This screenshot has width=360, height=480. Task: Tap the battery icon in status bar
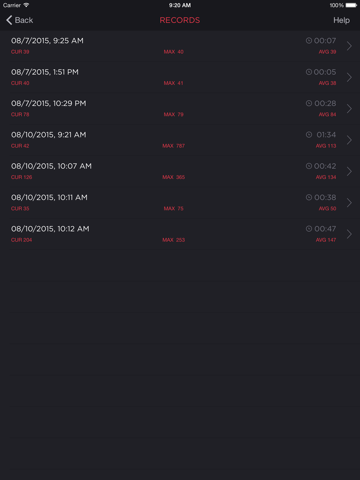tap(351, 5)
